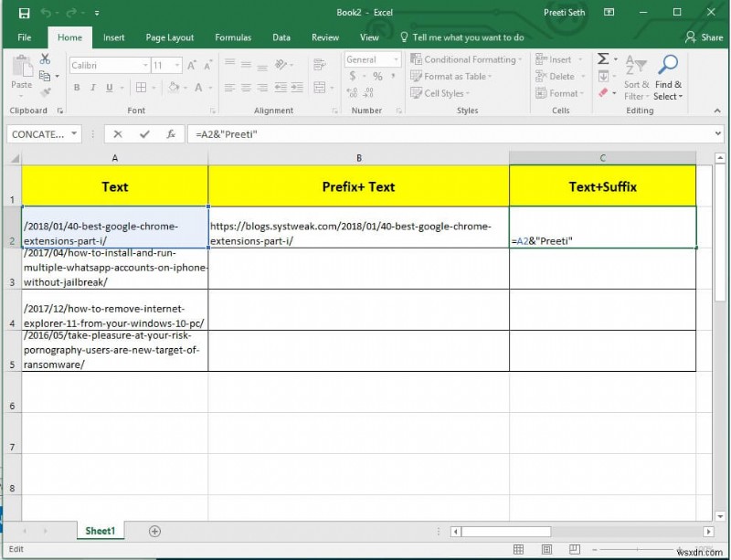The height and width of the screenshot is (560, 731).
Task: Toggle bold formatting on selected cell
Action: pyautogui.click(x=77, y=88)
